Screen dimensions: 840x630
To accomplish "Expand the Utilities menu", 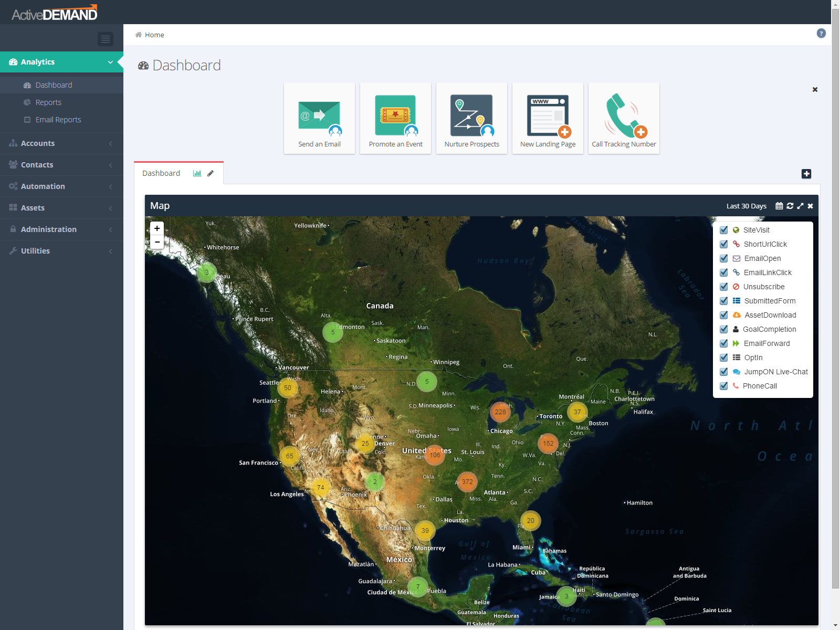I will (61, 251).
